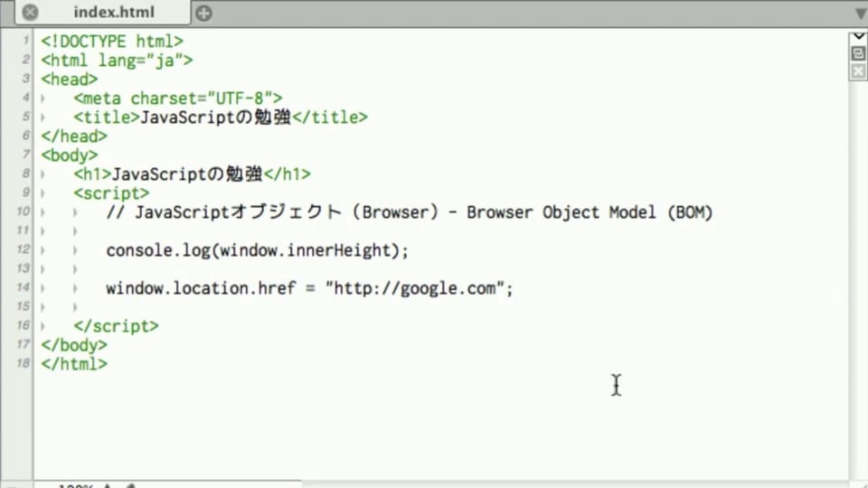
Task: Click the <h1>JavaScriptの勉強</h1> line
Action: point(192,174)
